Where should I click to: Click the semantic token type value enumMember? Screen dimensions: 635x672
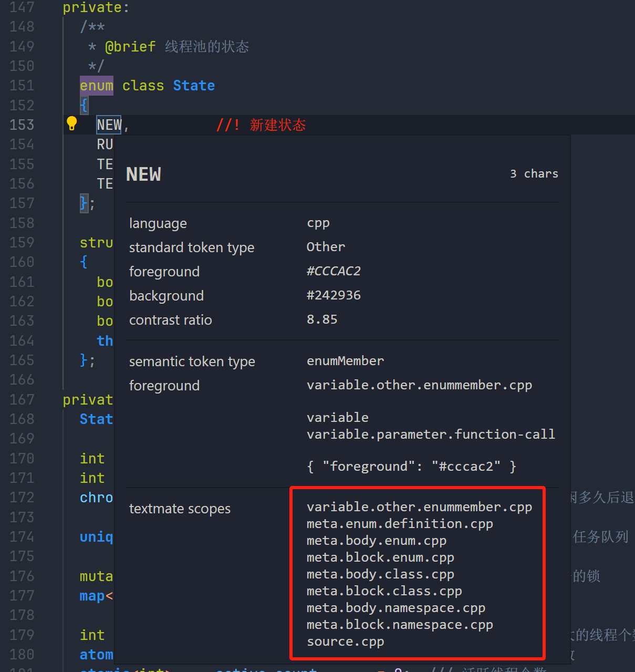click(345, 361)
